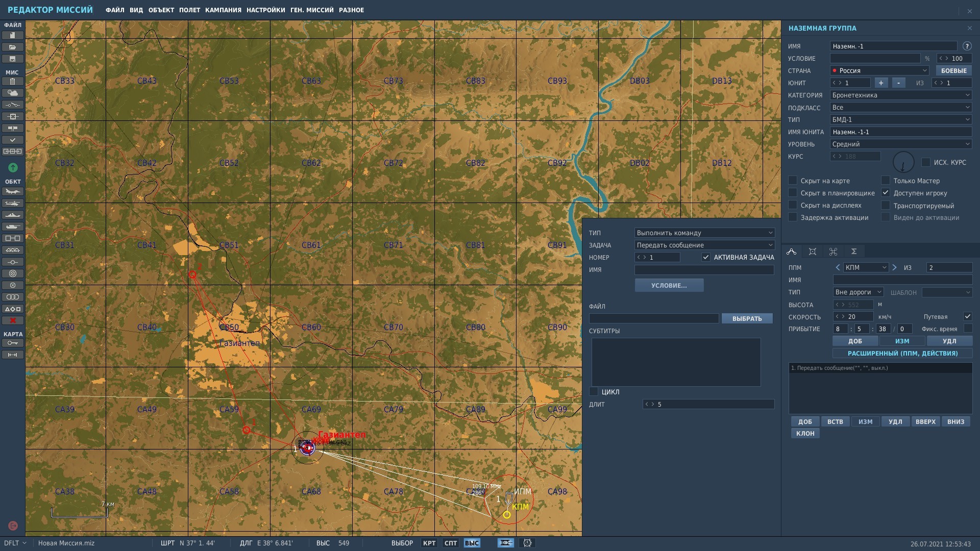Click the 'СУБТИТРЫ' text area
The image size is (980, 551).
(x=676, y=362)
